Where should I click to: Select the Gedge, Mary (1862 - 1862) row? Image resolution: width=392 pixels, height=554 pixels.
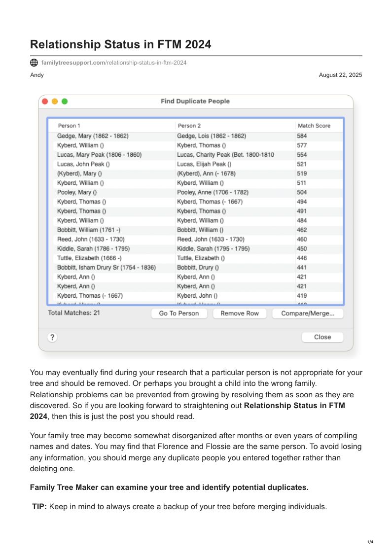coord(93,136)
